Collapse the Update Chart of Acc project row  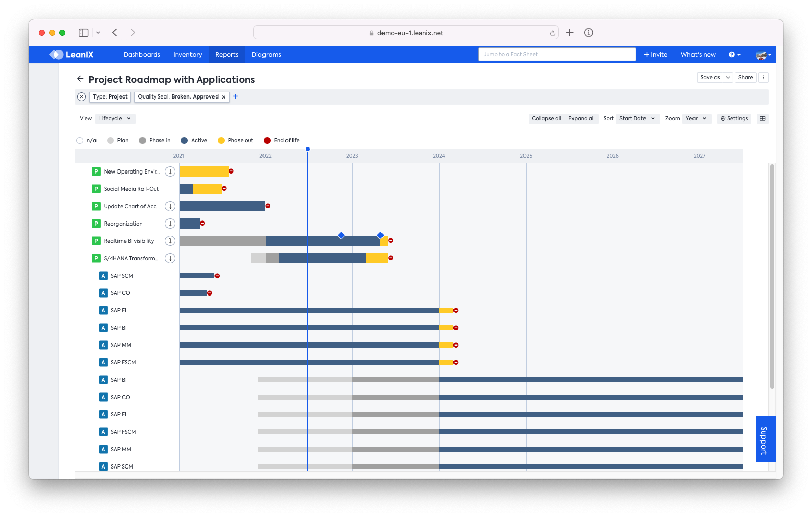click(x=170, y=206)
